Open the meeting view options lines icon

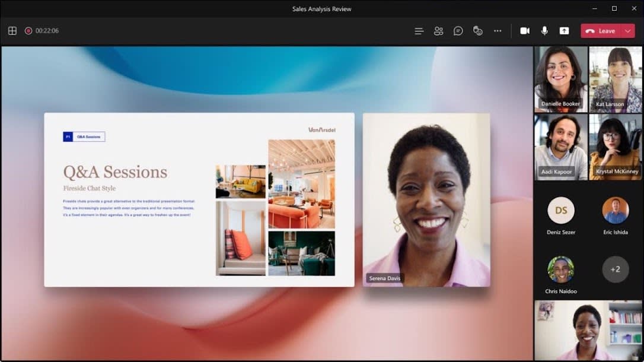point(419,30)
